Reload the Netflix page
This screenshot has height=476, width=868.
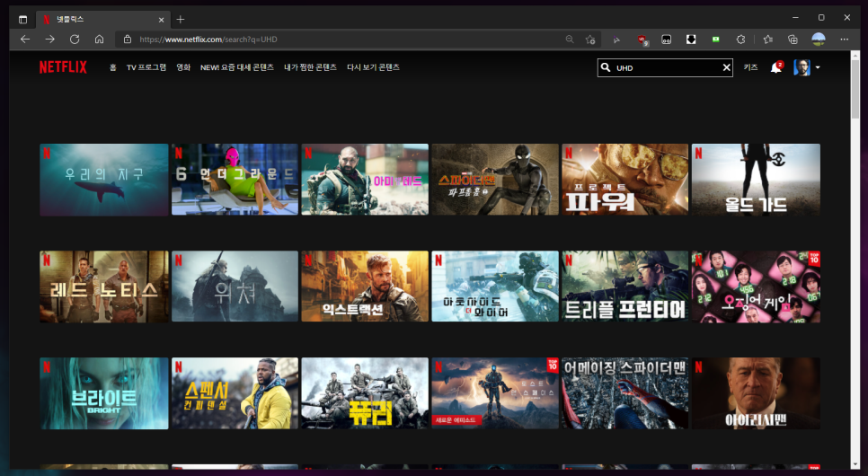[75, 40]
